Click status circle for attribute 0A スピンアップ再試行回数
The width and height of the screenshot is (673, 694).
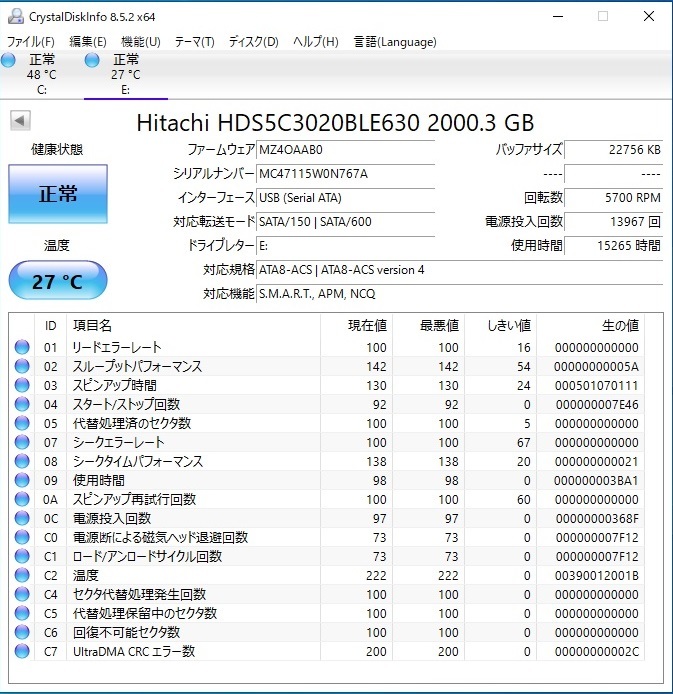[22, 500]
